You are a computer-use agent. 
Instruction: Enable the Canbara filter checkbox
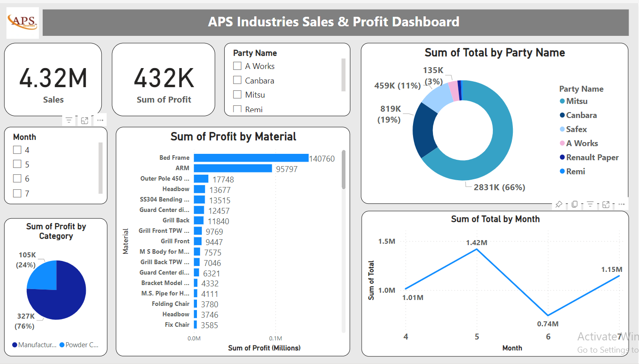pyautogui.click(x=236, y=80)
